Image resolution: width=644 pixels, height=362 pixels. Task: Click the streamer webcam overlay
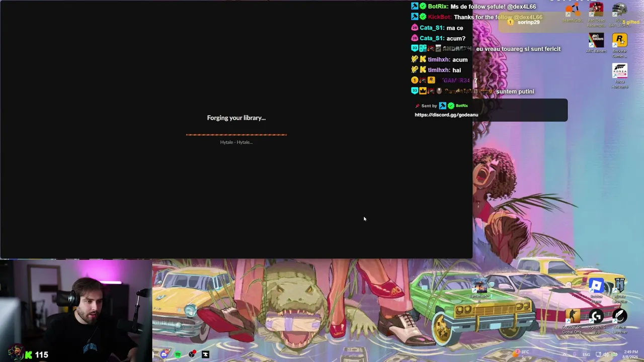click(76, 310)
